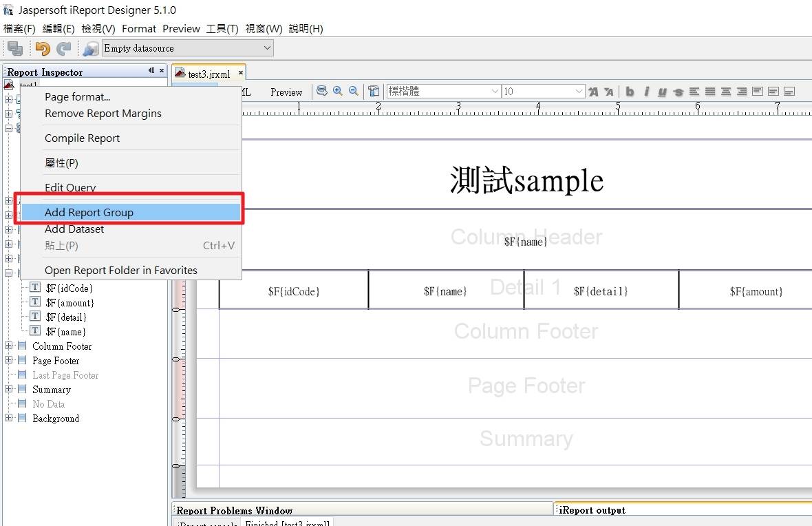Zoom out on the report designer

(x=354, y=91)
